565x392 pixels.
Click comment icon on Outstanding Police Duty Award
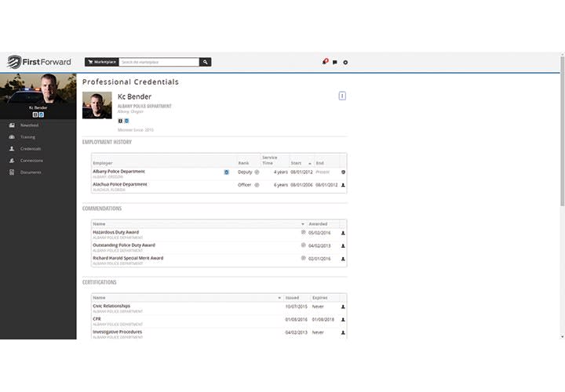pos(303,245)
